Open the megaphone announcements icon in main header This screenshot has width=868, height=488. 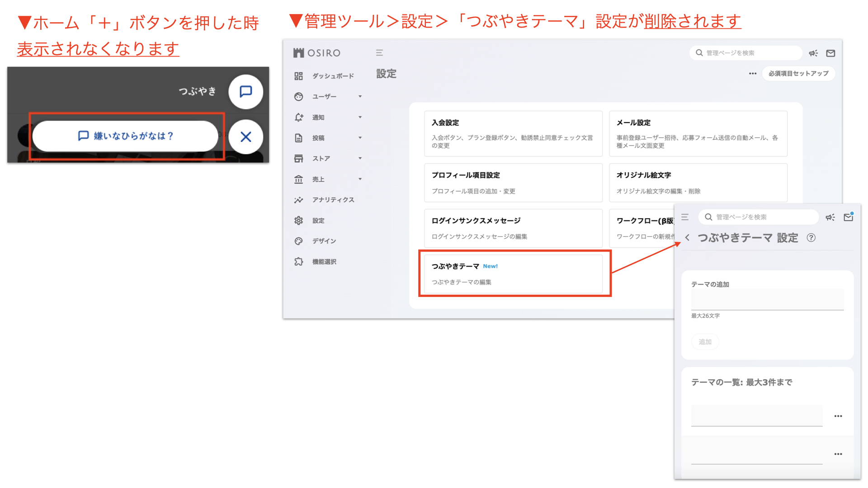pyautogui.click(x=813, y=53)
